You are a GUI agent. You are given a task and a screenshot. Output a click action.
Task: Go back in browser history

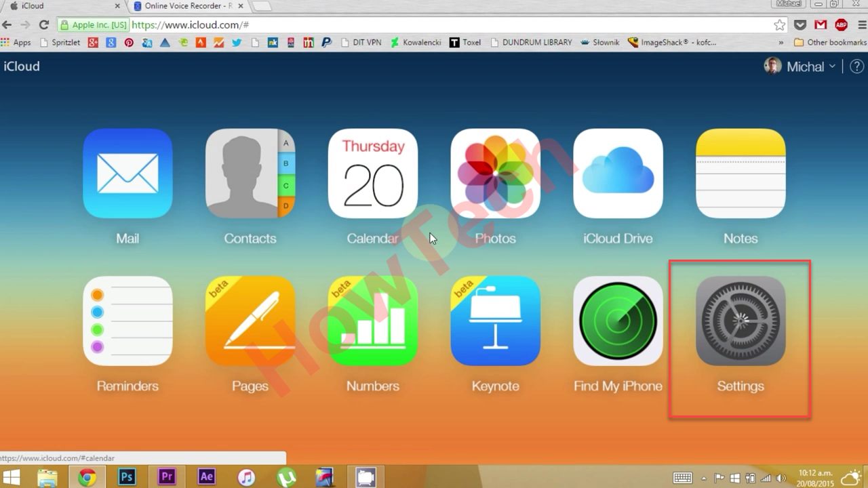[7, 25]
